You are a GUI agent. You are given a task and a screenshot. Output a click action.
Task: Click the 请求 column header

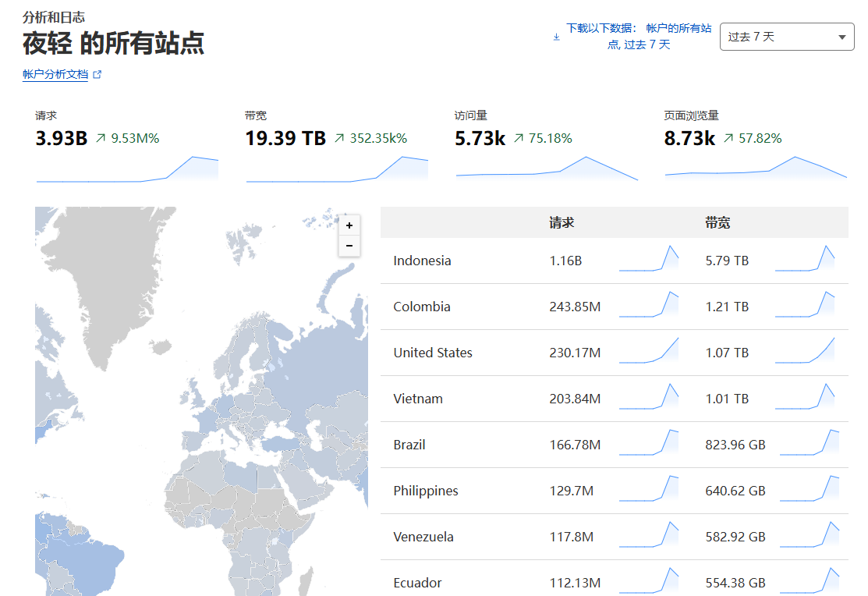(x=562, y=222)
